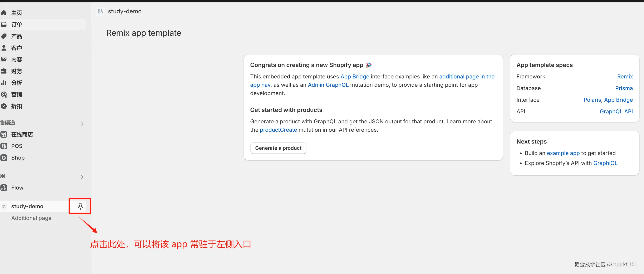Expand the 用 apps section

coord(82,177)
